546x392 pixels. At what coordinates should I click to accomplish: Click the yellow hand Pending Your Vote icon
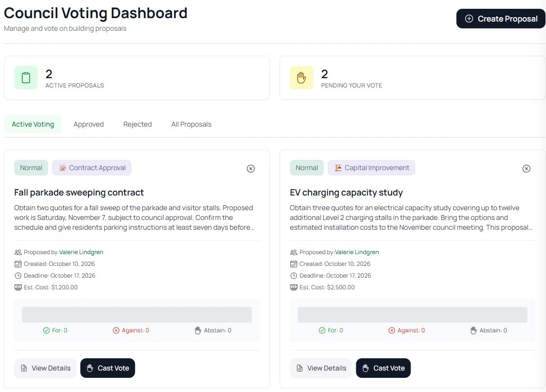[x=302, y=78]
